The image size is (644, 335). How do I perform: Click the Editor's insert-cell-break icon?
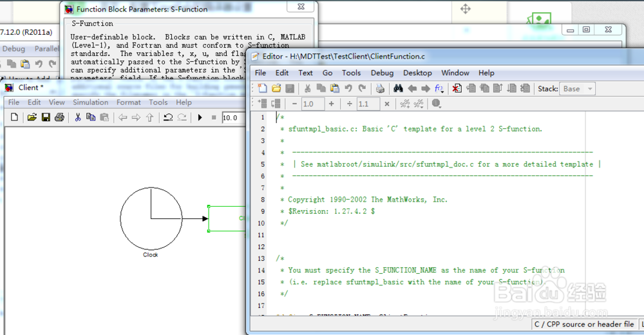pos(262,104)
